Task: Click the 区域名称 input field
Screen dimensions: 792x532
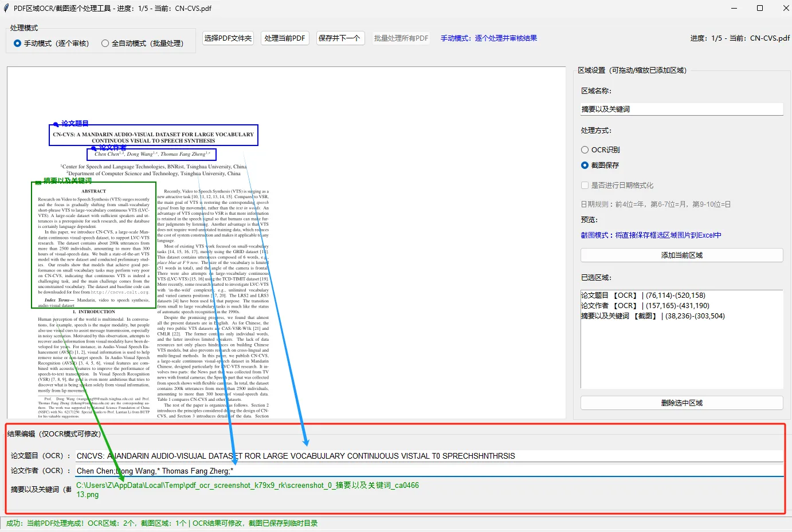Action: [681, 108]
